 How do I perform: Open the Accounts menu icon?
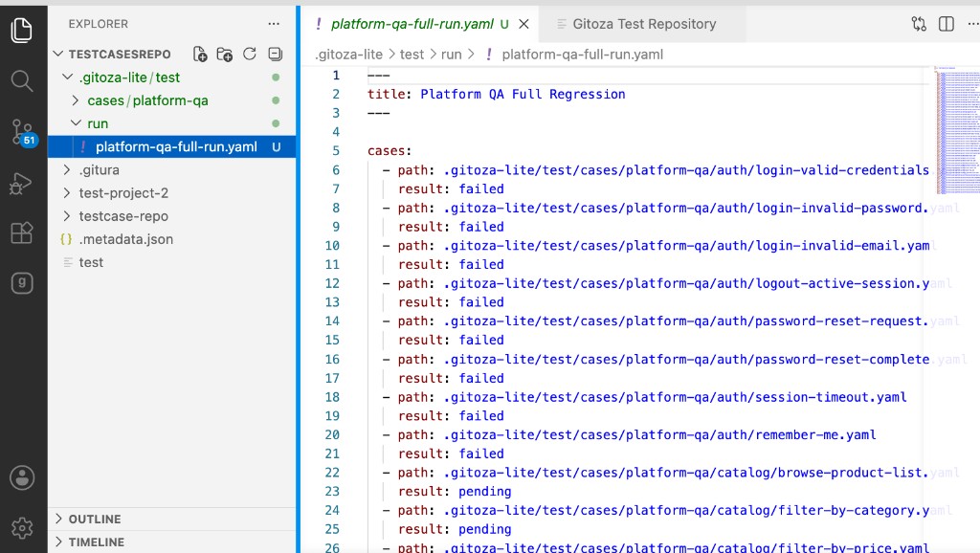pos(22,478)
